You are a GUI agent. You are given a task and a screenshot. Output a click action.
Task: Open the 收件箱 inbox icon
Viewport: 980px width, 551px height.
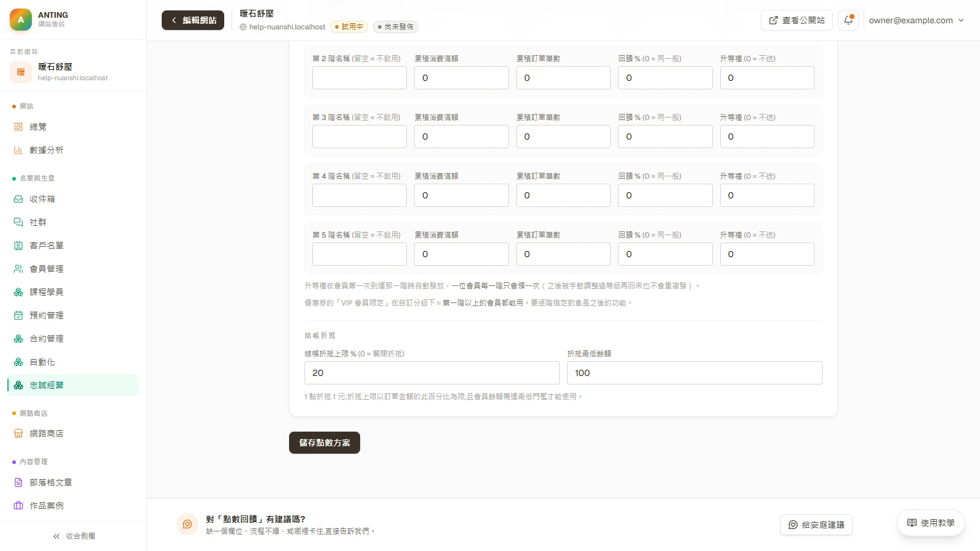[18, 199]
